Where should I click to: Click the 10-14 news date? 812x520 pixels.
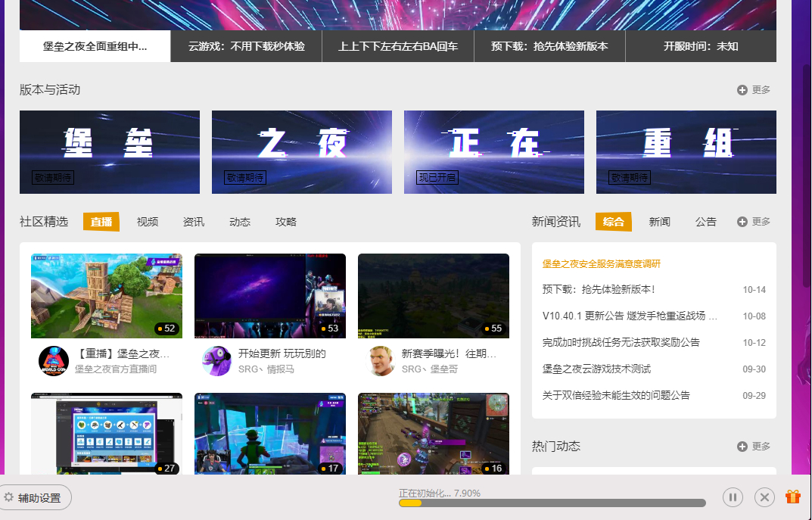pyautogui.click(x=754, y=290)
